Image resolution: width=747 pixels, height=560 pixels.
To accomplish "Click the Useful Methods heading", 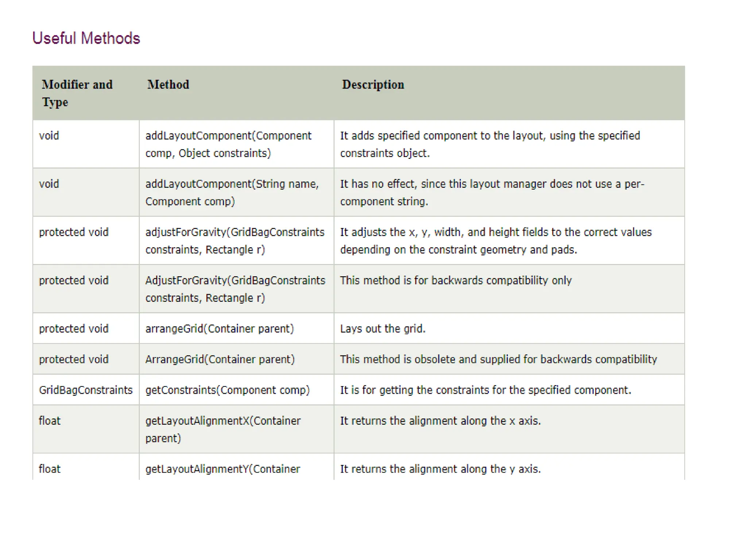I will 86,38.
